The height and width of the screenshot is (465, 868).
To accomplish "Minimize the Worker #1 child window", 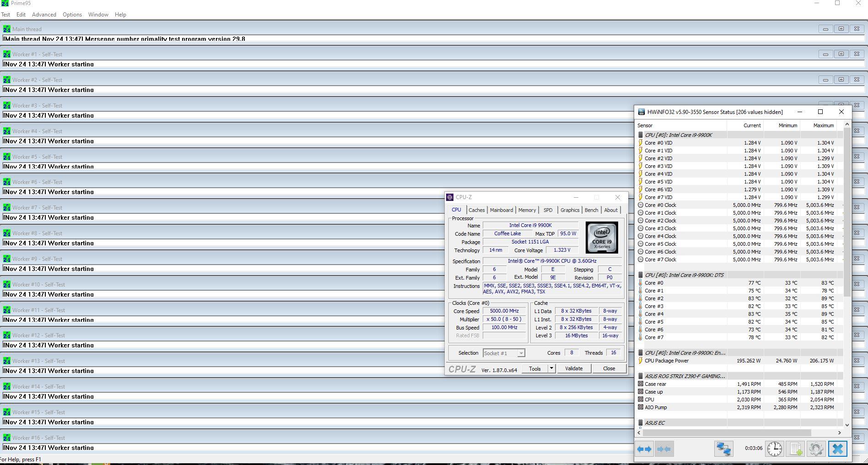I will (825, 54).
